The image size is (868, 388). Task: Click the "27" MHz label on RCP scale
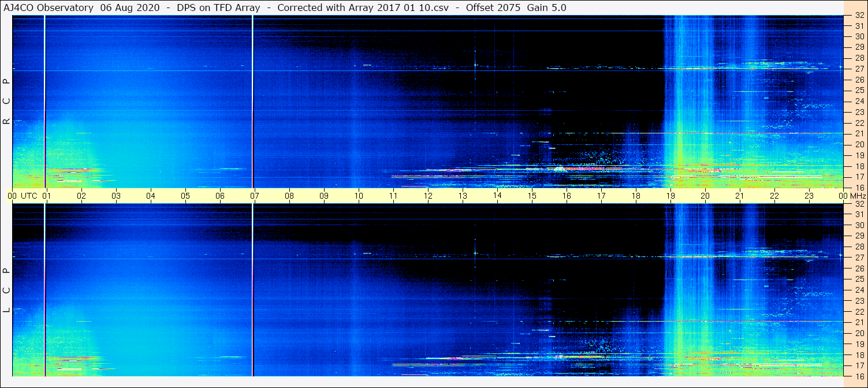point(859,69)
